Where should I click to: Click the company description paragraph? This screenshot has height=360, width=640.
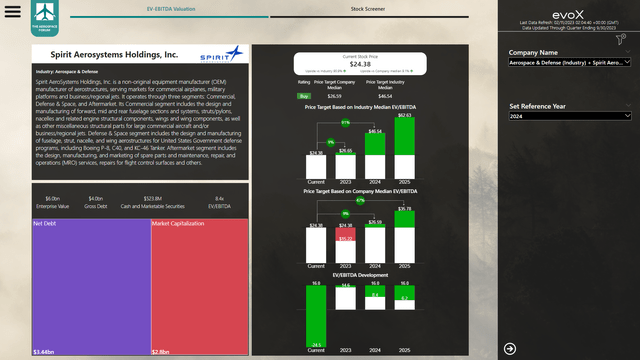tap(139, 122)
